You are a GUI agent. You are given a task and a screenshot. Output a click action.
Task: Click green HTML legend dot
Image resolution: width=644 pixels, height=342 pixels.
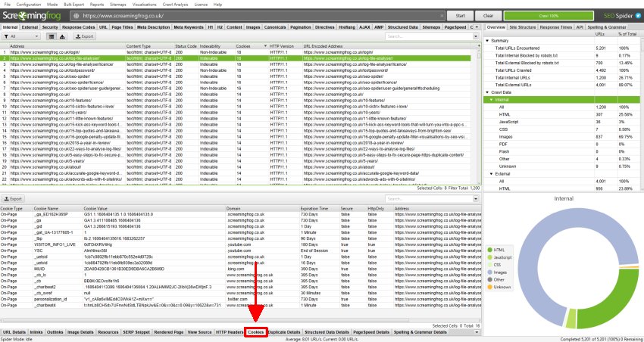[490, 250]
